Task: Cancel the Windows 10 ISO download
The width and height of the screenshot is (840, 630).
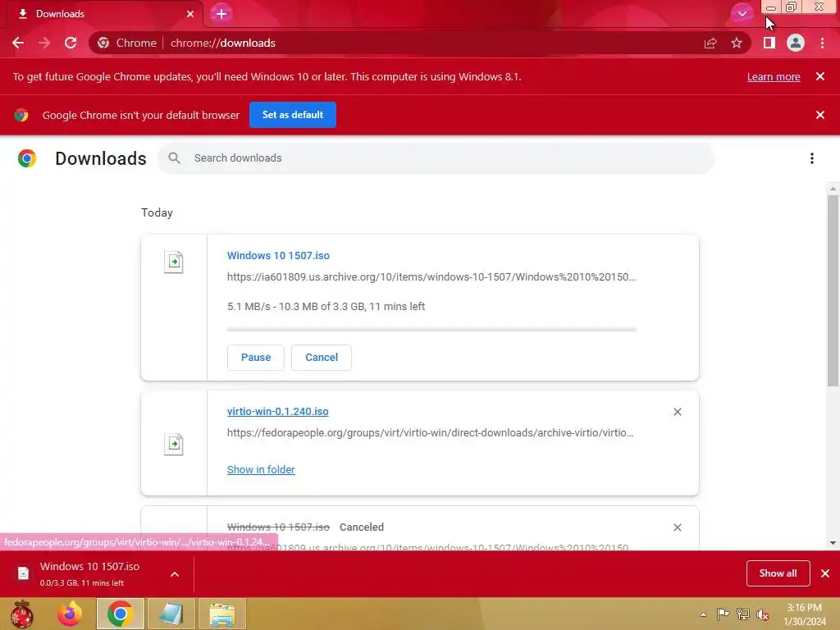Action: point(322,358)
